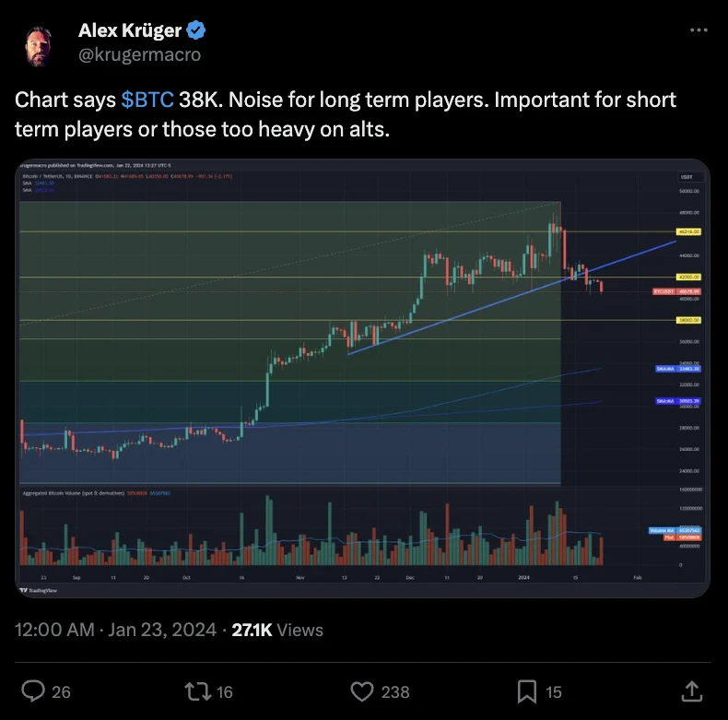
Task: Click the 238 likes count
Action: point(395,692)
